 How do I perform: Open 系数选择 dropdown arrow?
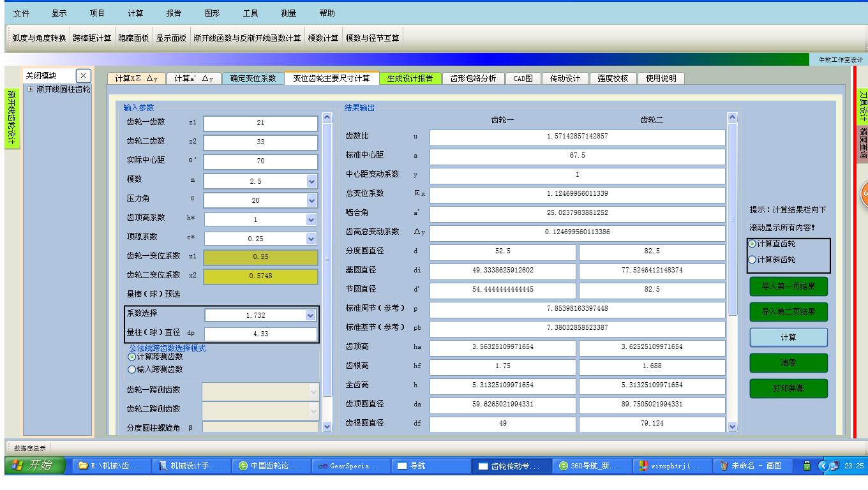(311, 315)
